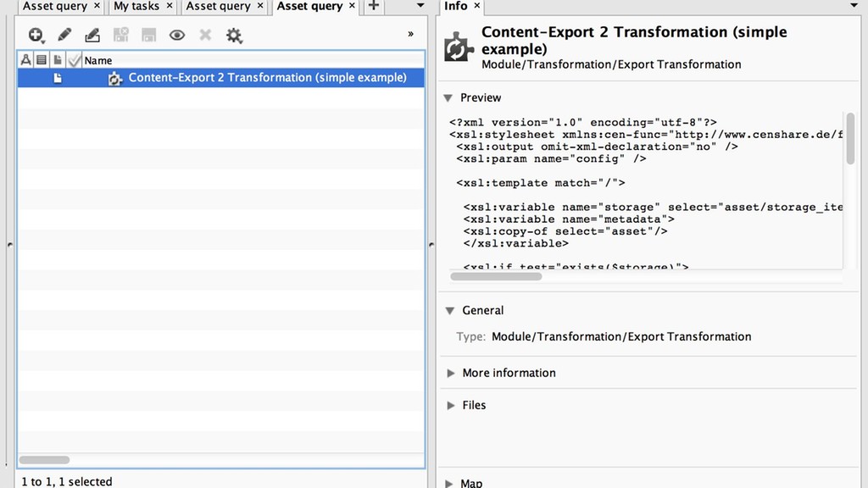Open a new tab with the plus button

372,7
